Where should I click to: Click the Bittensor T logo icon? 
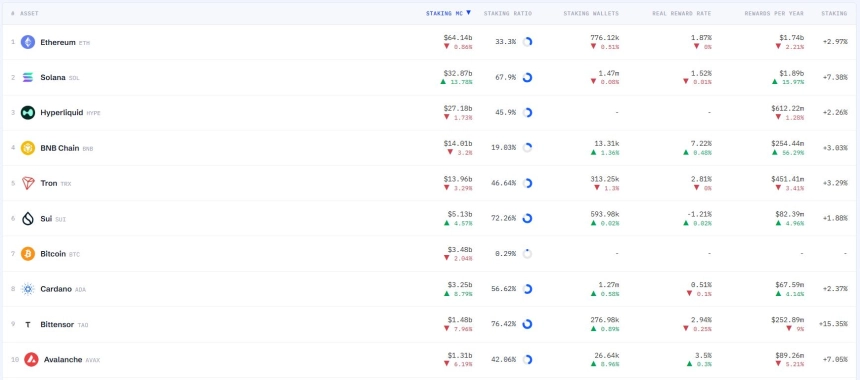tap(28, 325)
